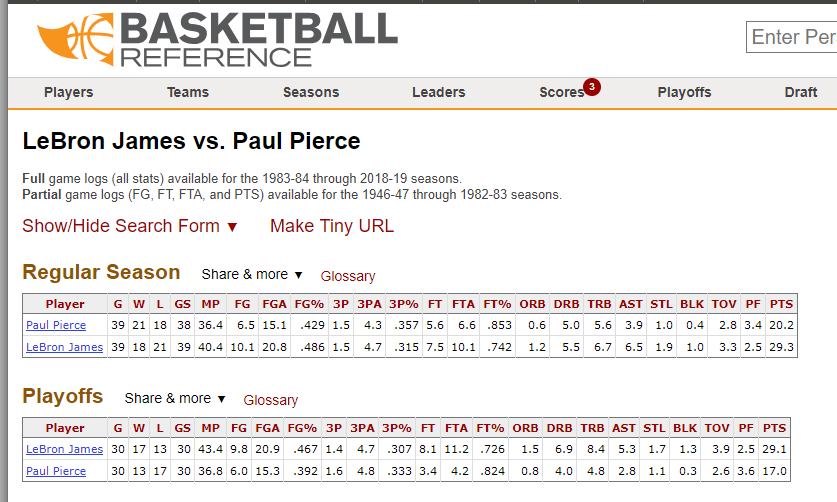Open the Players navigation tab
Viewport: 837px width, 502px height.
pyautogui.click(x=68, y=92)
